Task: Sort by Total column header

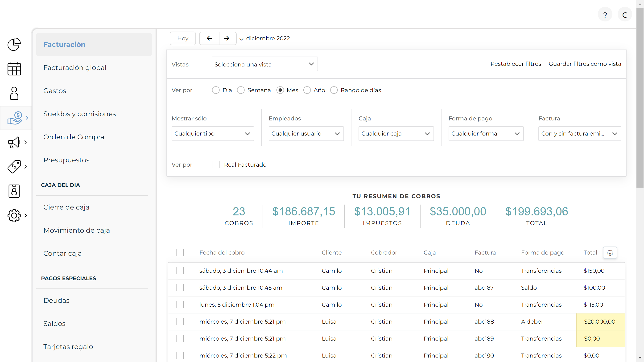Action: [x=590, y=252]
